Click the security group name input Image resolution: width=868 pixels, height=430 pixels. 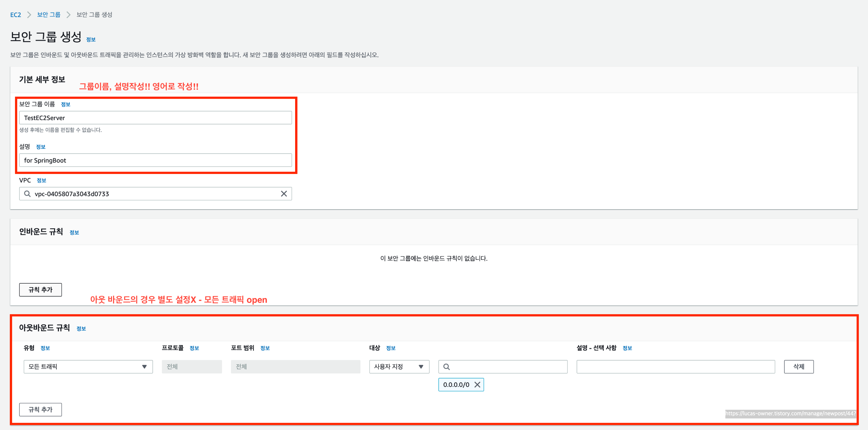(155, 117)
